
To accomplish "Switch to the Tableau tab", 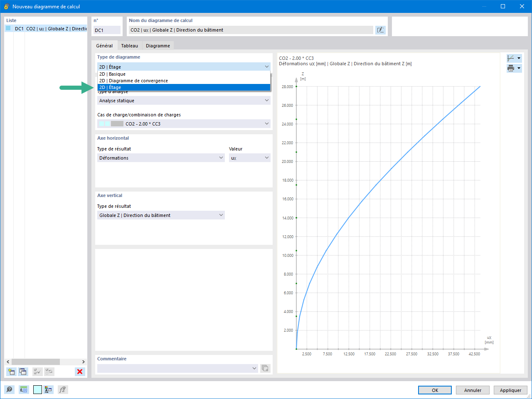I will point(130,46).
